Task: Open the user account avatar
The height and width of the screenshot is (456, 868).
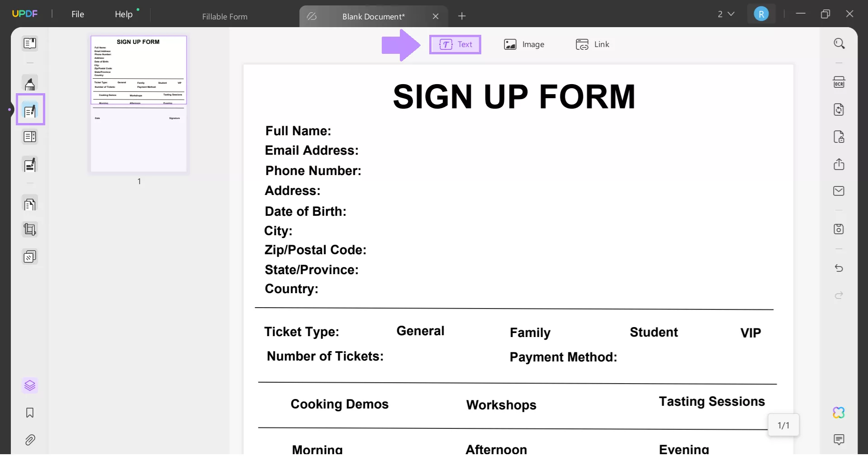Action: [761, 14]
